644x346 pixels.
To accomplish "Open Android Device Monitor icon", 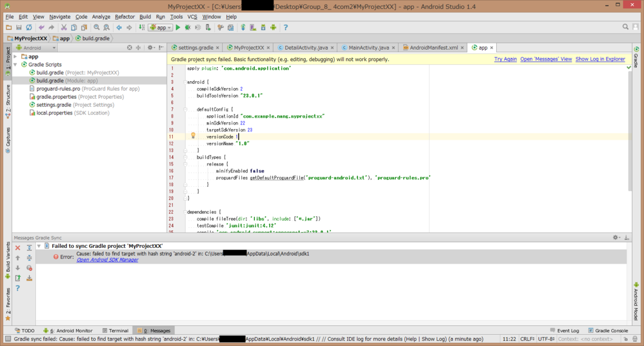I will pos(273,28).
